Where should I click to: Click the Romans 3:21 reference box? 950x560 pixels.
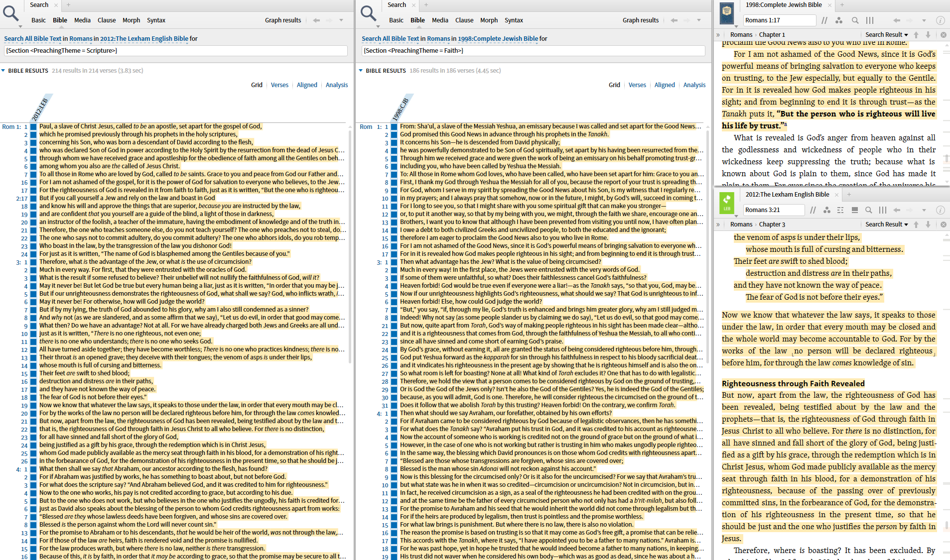[x=774, y=210]
